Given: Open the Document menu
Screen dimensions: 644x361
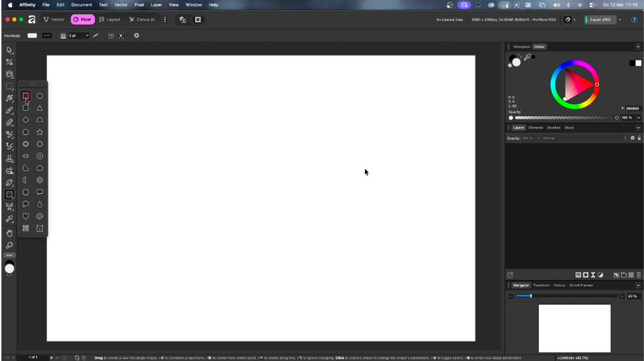Looking at the screenshot, I should coord(81,5).
